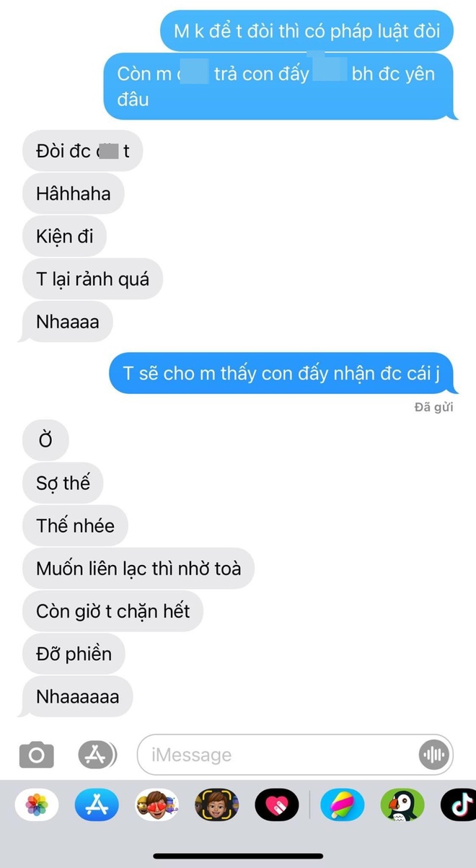Open the camera icon beside message field
The image size is (476, 868).
pyautogui.click(x=36, y=755)
